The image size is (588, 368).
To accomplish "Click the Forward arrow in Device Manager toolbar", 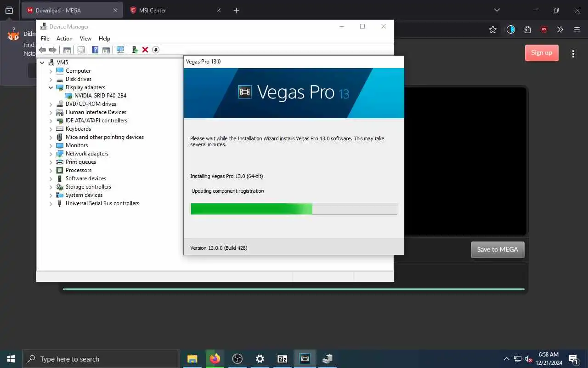I will [x=53, y=50].
